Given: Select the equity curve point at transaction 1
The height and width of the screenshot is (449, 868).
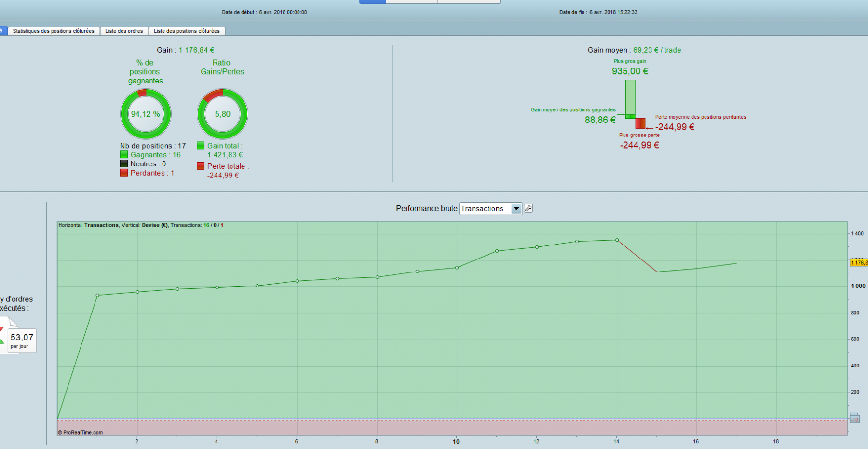Looking at the screenshot, I should click(97, 295).
